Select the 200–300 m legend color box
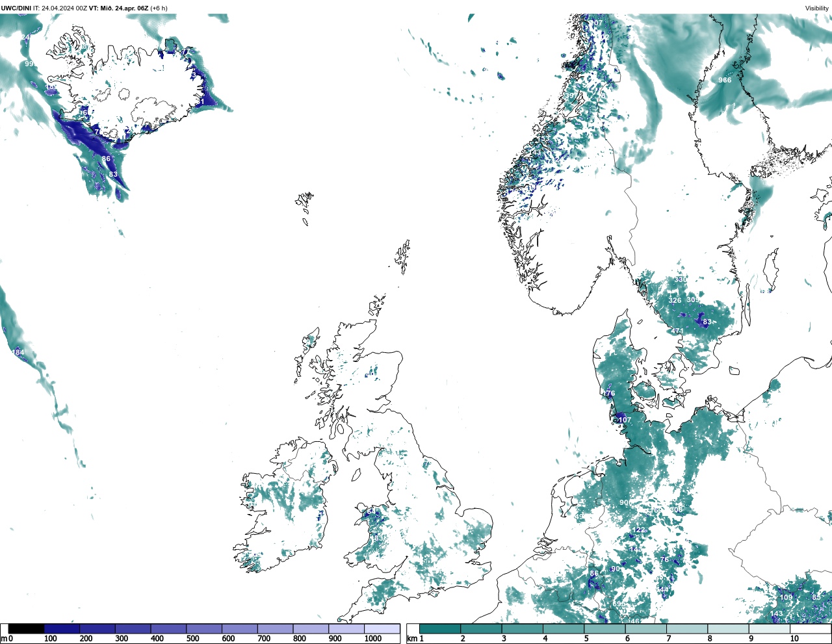Screen dimensions: 832x644 click(97, 629)
